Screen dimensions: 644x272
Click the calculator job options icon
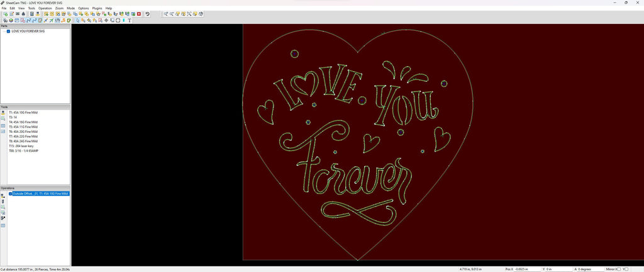(x=31, y=14)
